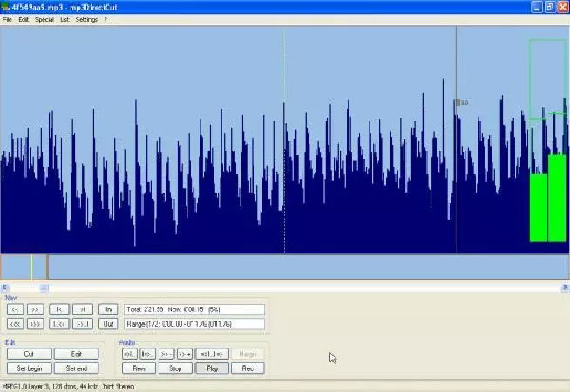Image resolution: width=570 pixels, height=392 pixels.
Task: Click the Range info display field
Action: pos(194,324)
